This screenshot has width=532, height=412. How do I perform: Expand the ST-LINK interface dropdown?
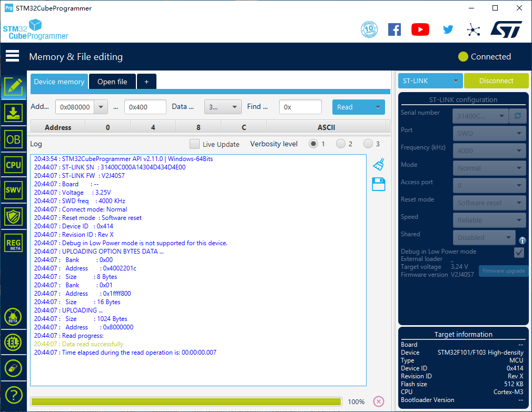[430, 81]
